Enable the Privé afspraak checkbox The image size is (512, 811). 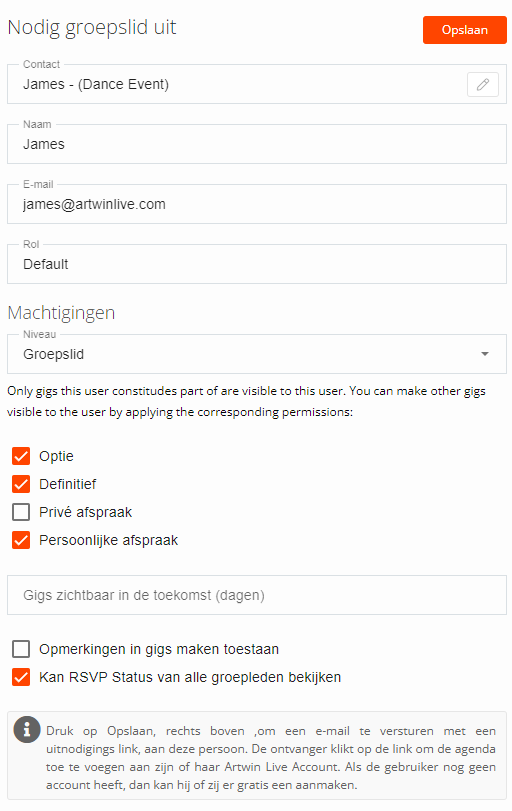point(21,512)
